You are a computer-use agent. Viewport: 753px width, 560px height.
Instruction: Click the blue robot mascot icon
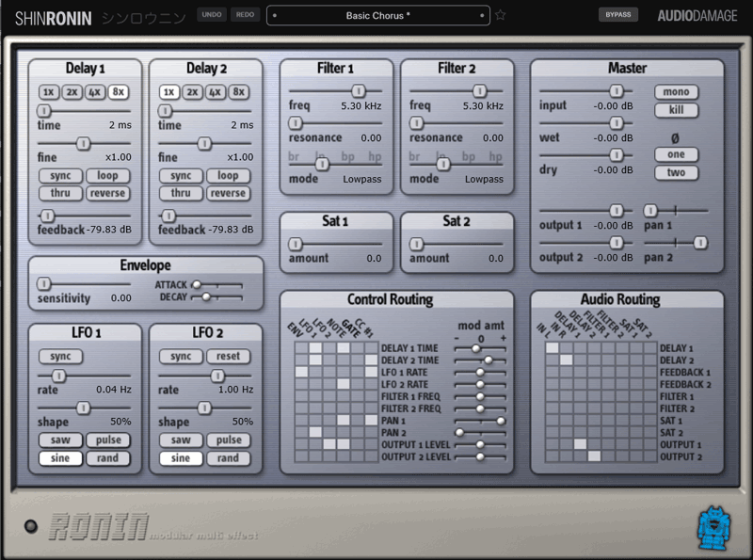714,528
